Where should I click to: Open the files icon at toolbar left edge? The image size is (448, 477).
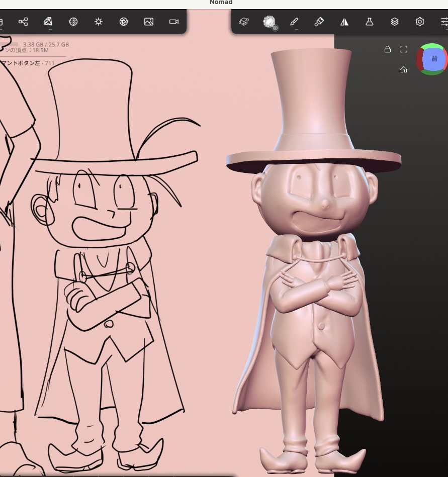click(x=1, y=22)
